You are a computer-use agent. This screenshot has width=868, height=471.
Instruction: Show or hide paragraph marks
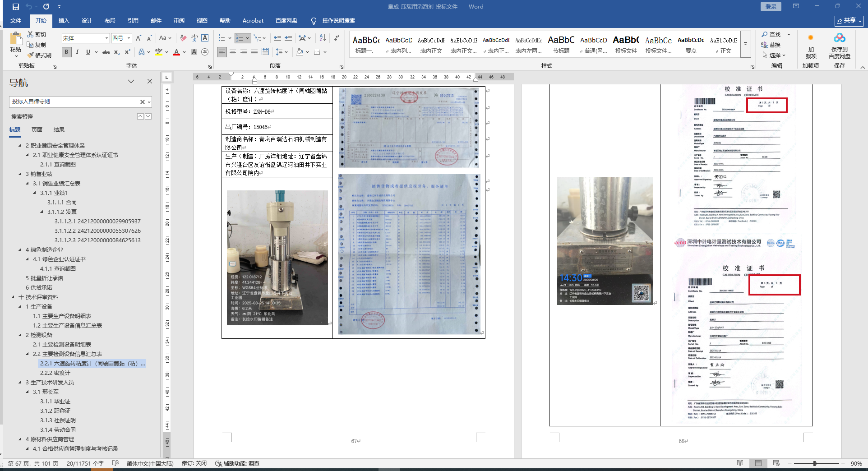coord(337,38)
